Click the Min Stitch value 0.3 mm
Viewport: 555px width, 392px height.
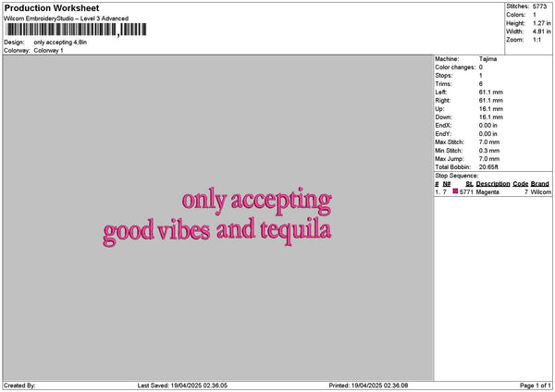click(489, 151)
